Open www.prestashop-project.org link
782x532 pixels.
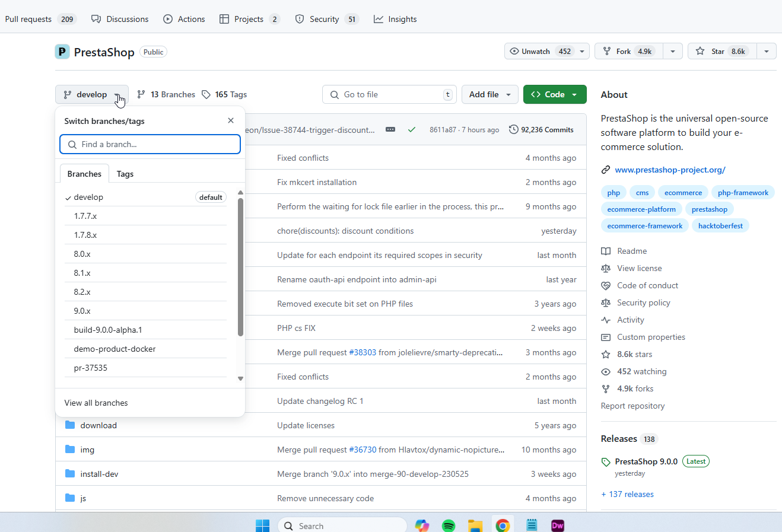point(670,170)
